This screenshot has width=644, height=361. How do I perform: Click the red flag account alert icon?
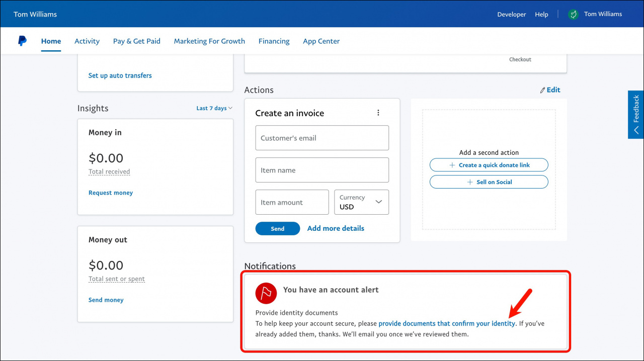(266, 293)
